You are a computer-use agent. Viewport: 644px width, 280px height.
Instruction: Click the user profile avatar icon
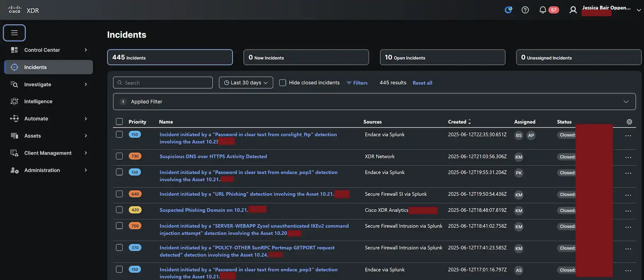(x=573, y=10)
